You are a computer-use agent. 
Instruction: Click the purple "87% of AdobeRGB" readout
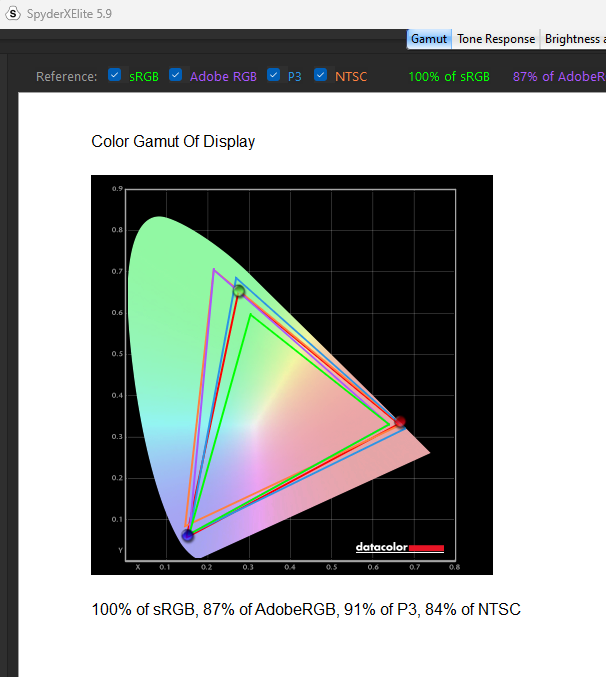[558, 76]
